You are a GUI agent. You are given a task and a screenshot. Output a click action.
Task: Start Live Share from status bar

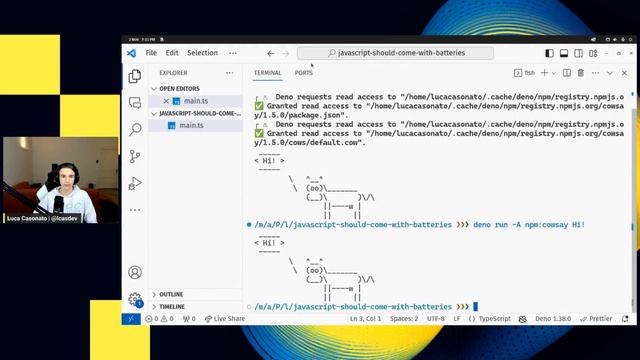225,319
